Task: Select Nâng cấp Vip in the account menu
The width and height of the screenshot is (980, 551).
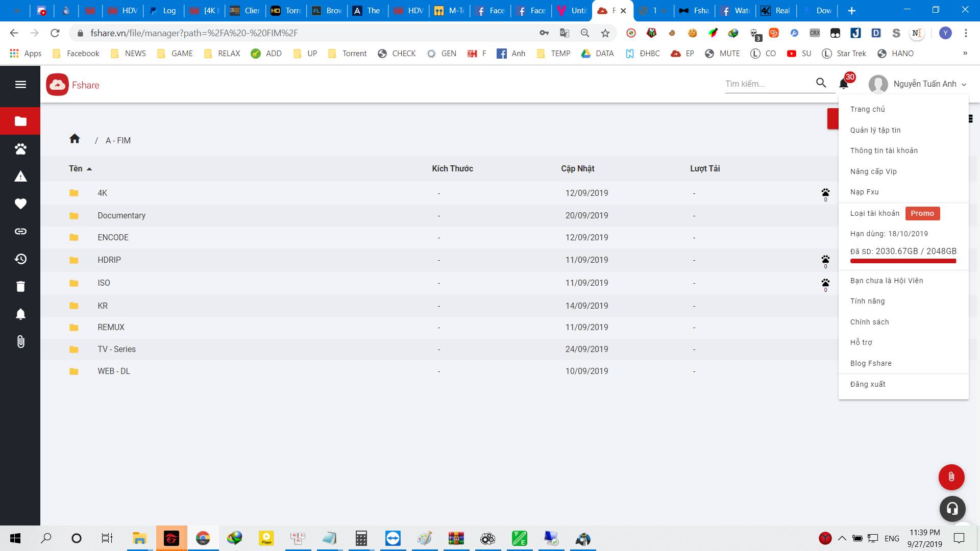Action: click(873, 171)
